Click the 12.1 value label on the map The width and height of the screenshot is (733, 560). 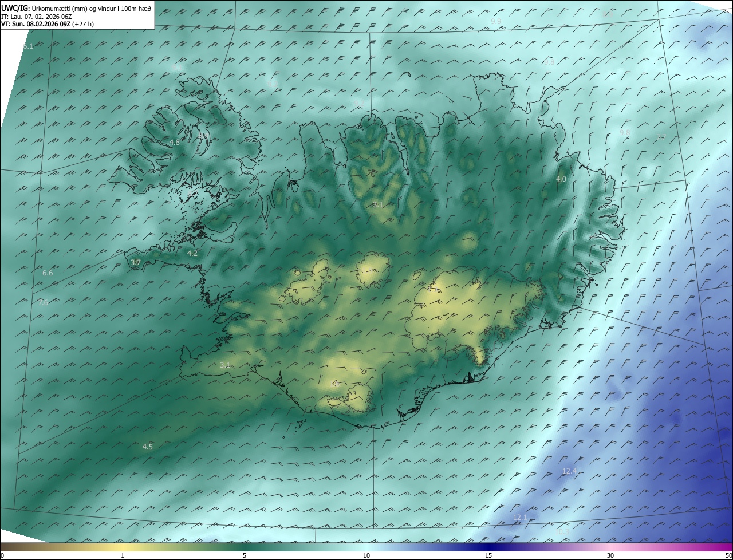pos(519,518)
